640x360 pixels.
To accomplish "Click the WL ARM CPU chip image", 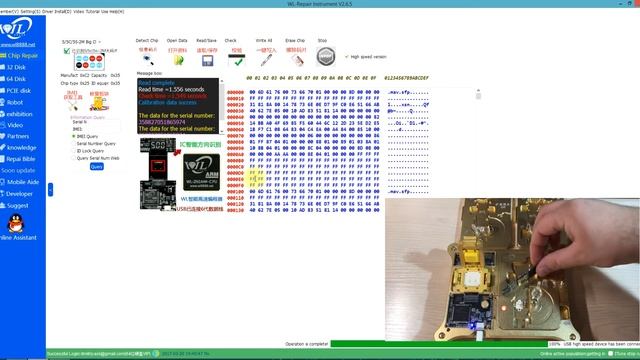I will coord(201,172).
